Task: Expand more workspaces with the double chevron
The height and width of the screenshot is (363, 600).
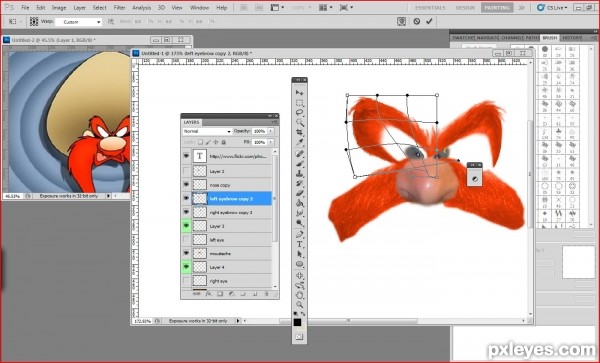Action: point(521,7)
